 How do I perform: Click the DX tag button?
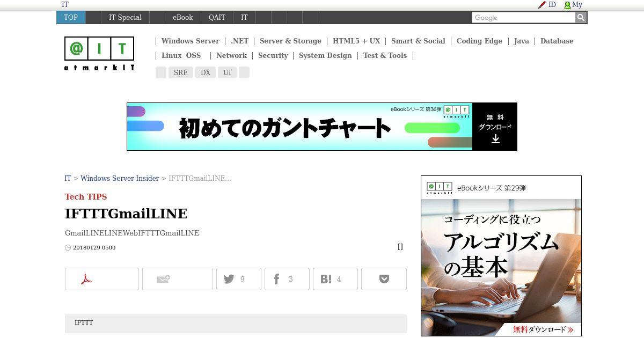point(206,72)
